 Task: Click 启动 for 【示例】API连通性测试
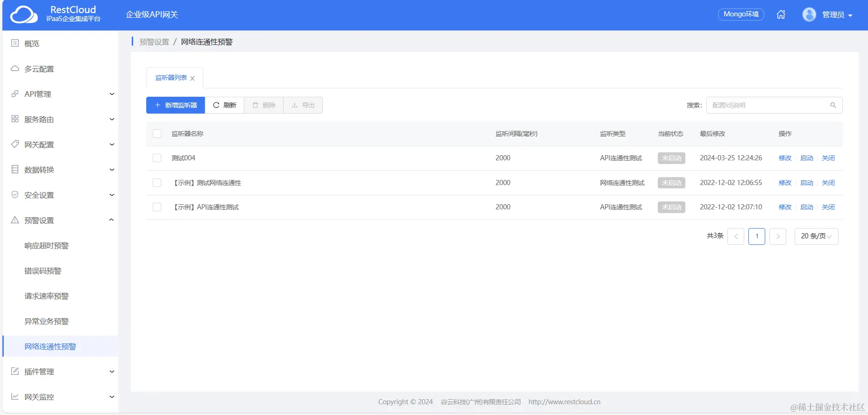pos(807,207)
